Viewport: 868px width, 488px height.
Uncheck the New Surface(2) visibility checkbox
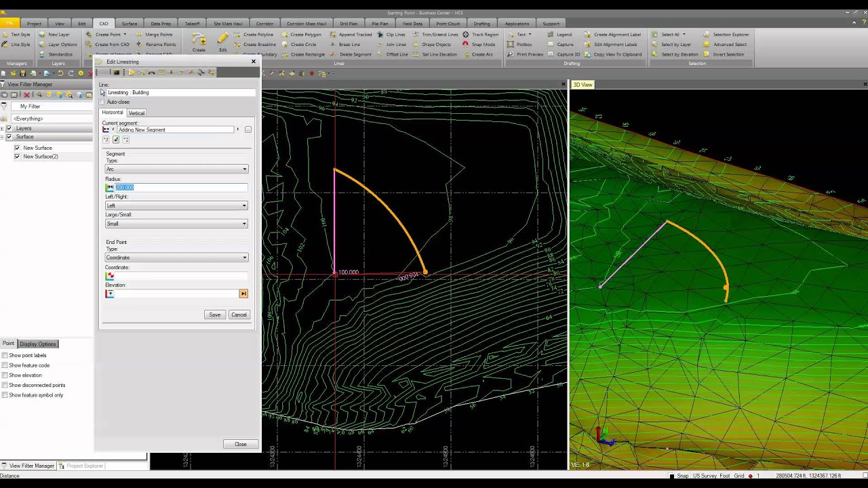[17, 157]
